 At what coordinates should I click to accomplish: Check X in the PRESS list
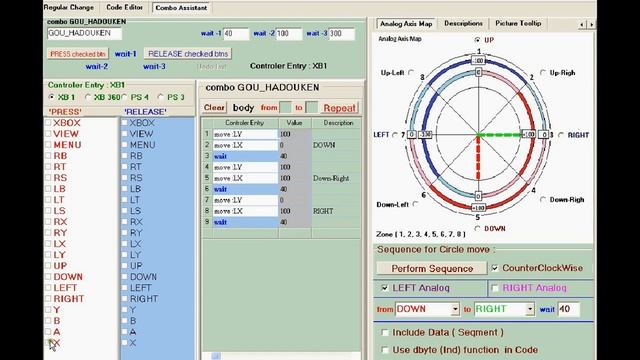[48, 343]
